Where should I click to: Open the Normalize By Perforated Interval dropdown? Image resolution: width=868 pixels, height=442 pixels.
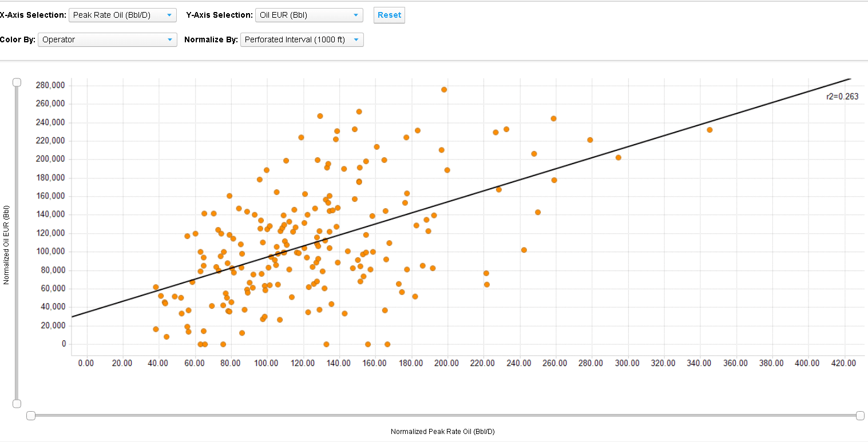pos(302,40)
